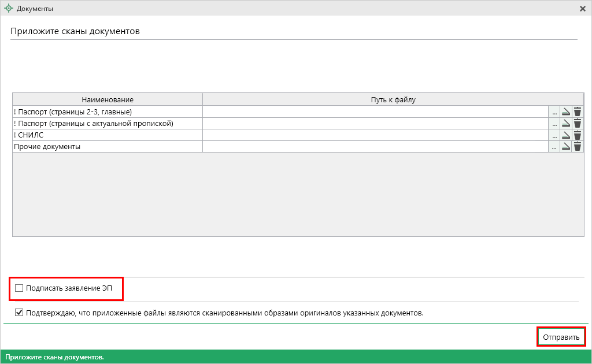Viewport: 592px width, 364px height.
Task: Browse for a file in Прочие документы
Action: coord(554,147)
